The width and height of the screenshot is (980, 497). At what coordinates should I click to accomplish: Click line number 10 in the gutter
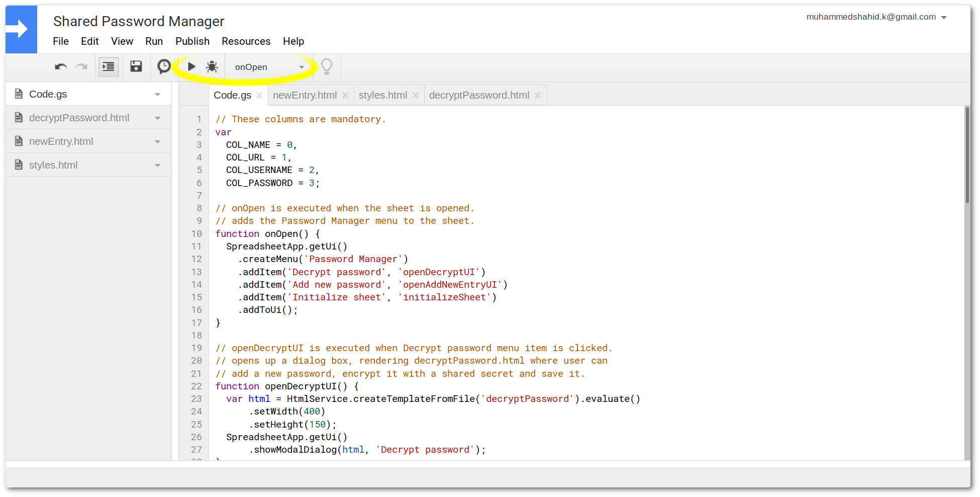197,234
